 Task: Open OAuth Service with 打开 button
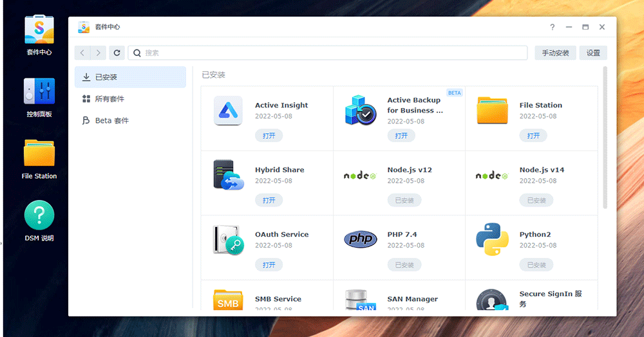(x=269, y=265)
